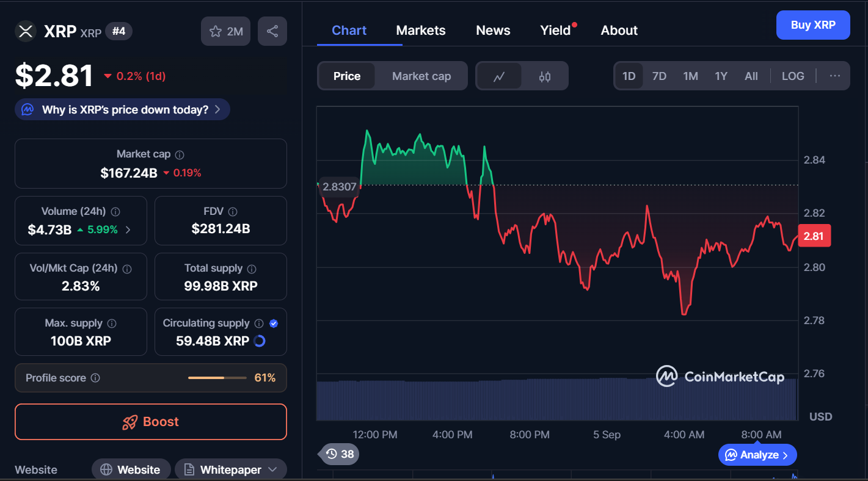Expand Volume (24h) details chevron
The height and width of the screenshot is (481, 868).
128,230
